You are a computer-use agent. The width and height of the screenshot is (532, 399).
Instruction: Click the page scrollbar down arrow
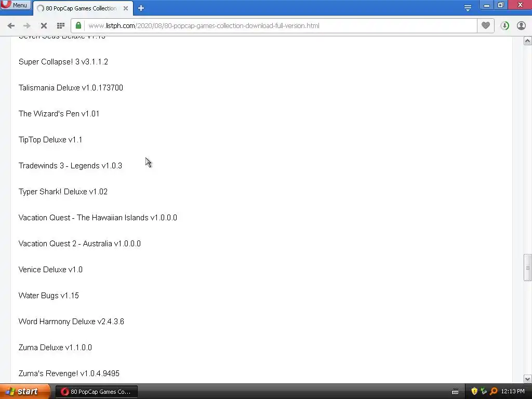click(527, 379)
